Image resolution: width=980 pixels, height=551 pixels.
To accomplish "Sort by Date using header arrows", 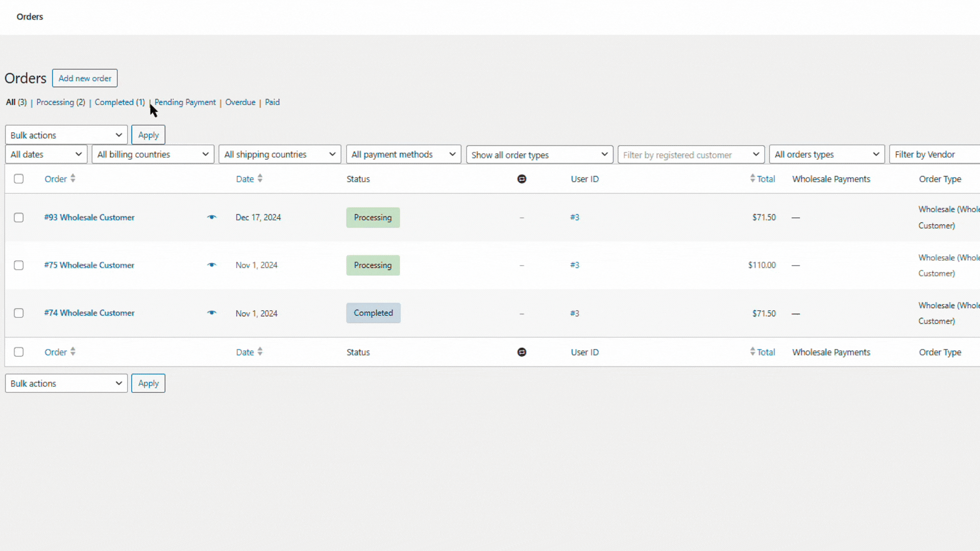I will coord(260,179).
